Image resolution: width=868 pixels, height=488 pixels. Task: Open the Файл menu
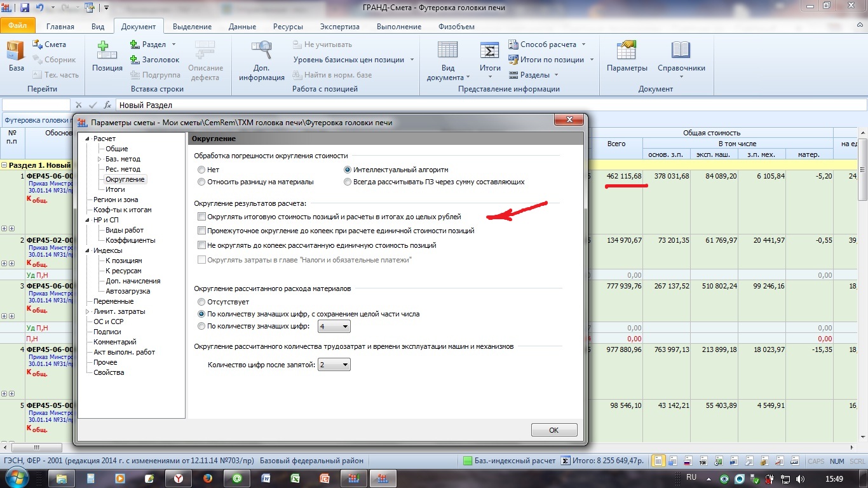coord(17,27)
